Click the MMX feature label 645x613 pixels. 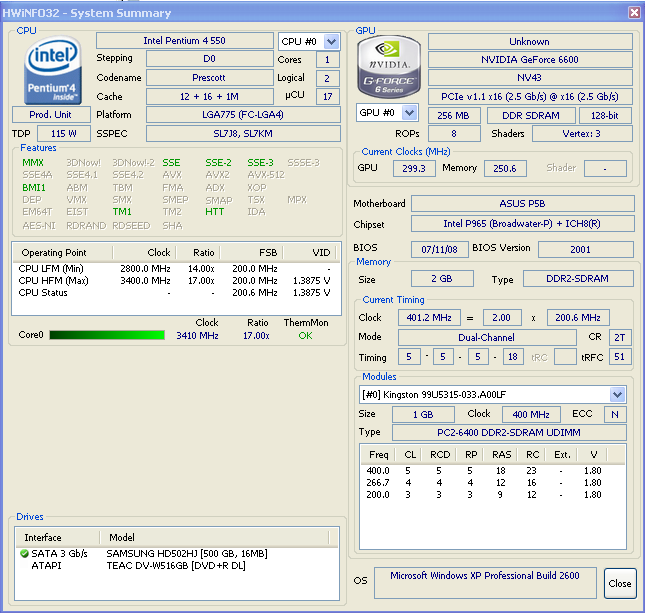pyautogui.click(x=33, y=163)
